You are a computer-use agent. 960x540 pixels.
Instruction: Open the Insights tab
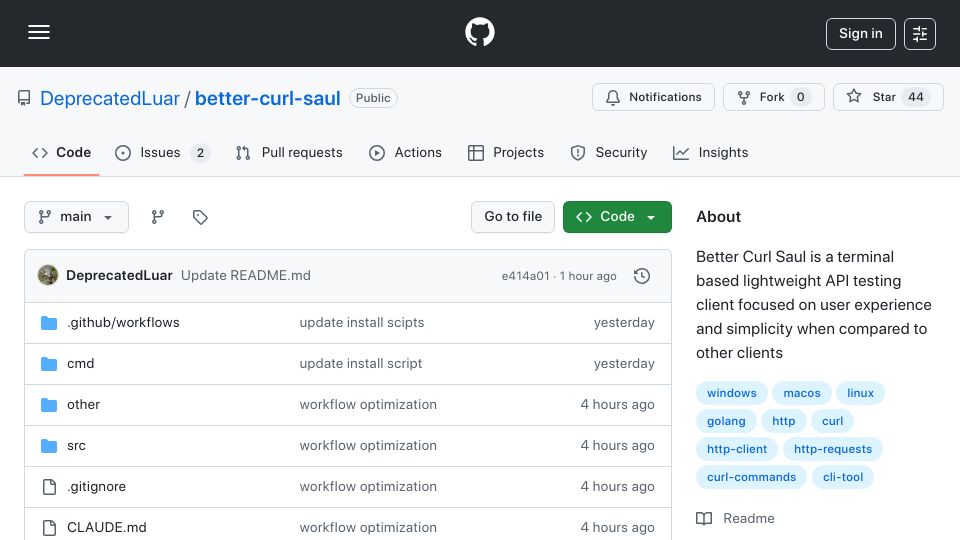[710, 152]
